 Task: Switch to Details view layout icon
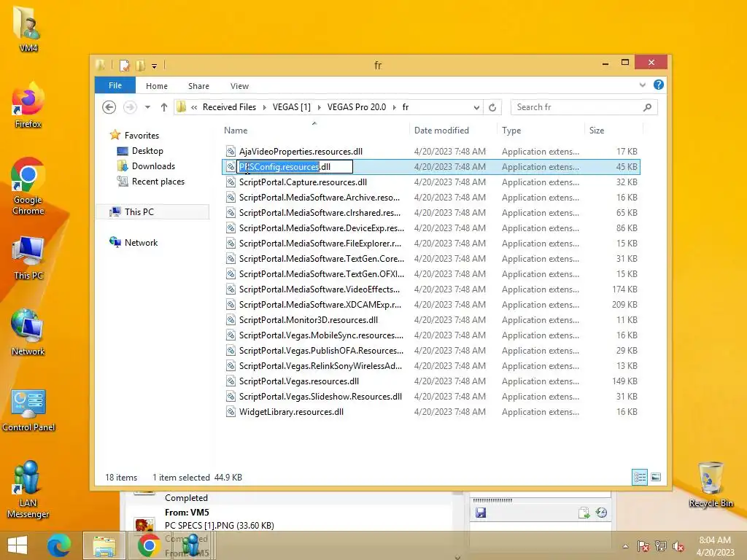pos(640,477)
